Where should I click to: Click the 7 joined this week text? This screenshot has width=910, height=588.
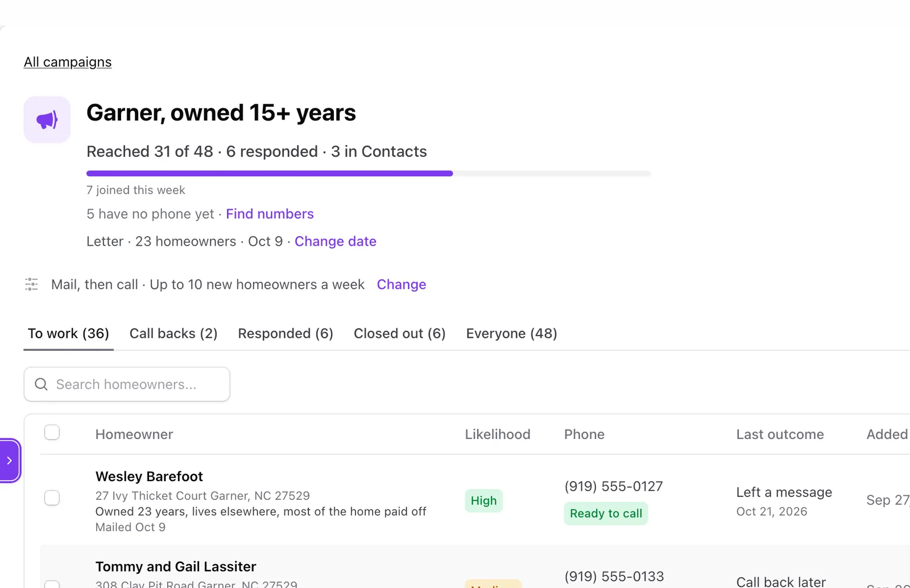[x=135, y=190]
